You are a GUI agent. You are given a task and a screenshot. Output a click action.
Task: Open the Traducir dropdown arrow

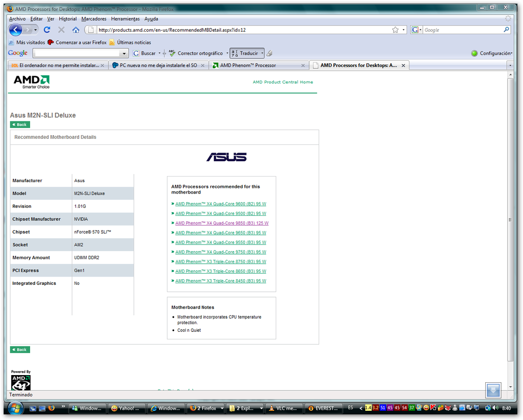point(262,54)
